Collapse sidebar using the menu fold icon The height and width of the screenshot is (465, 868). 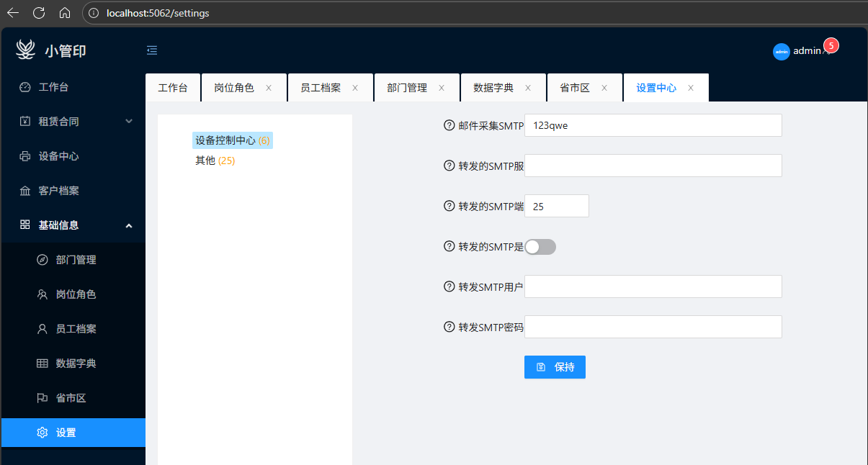152,50
